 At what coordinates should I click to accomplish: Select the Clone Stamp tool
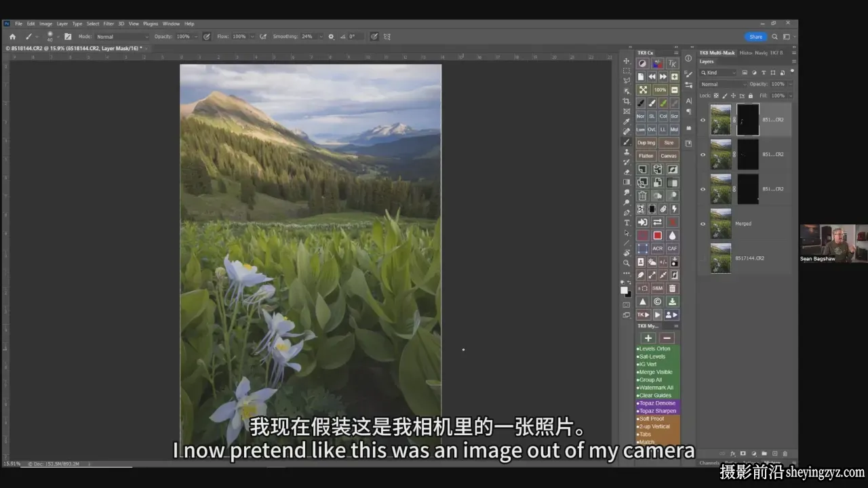tap(627, 152)
